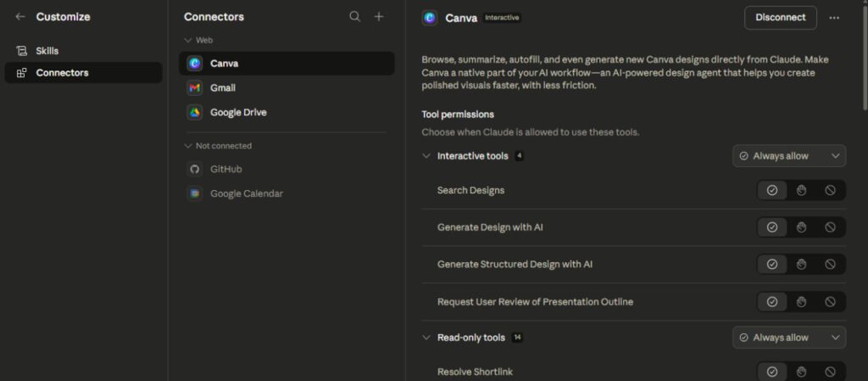Open the GitHub connector entry

(225, 170)
